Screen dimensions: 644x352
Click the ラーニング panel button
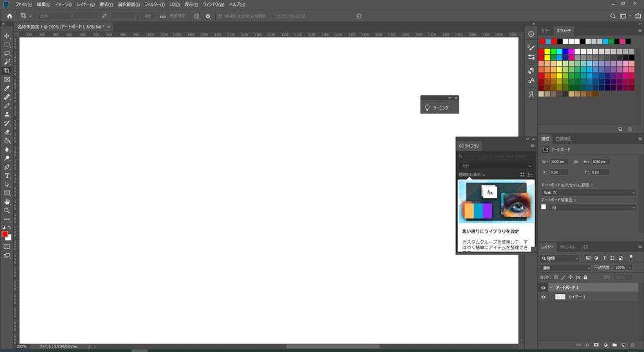[439, 108]
